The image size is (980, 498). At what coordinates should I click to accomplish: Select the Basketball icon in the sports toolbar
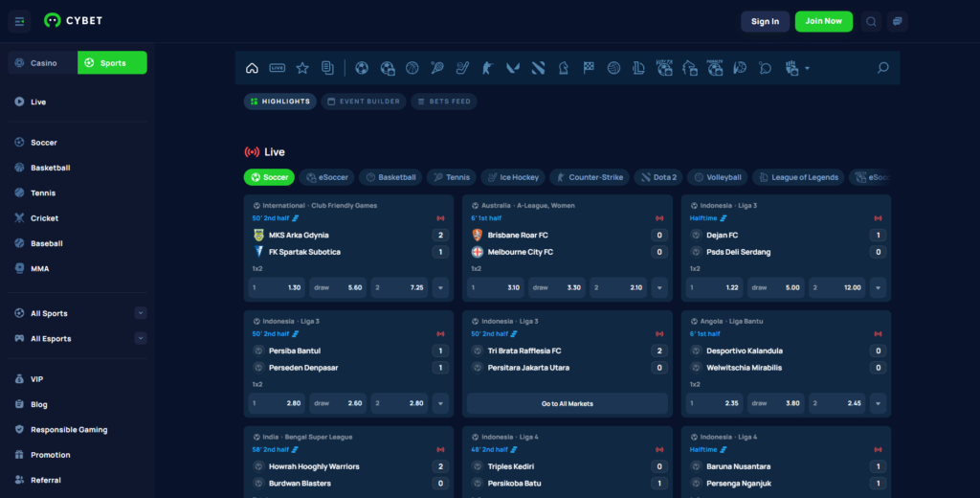tap(412, 68)
